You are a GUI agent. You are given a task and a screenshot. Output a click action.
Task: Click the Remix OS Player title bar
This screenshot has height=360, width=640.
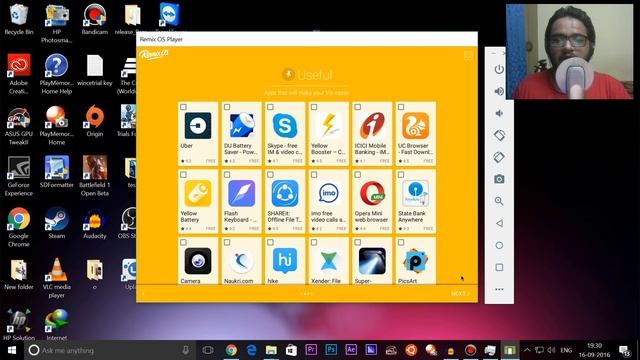point(307,39)
